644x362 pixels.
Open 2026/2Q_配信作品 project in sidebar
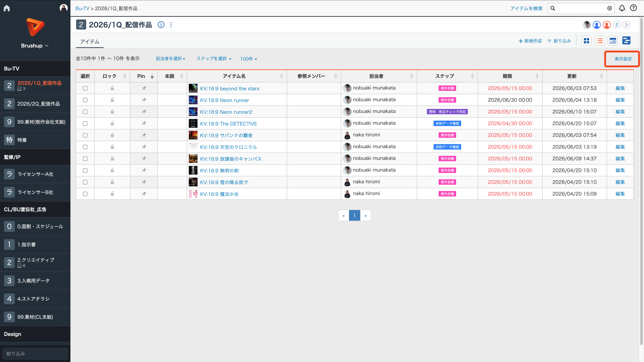35,104
